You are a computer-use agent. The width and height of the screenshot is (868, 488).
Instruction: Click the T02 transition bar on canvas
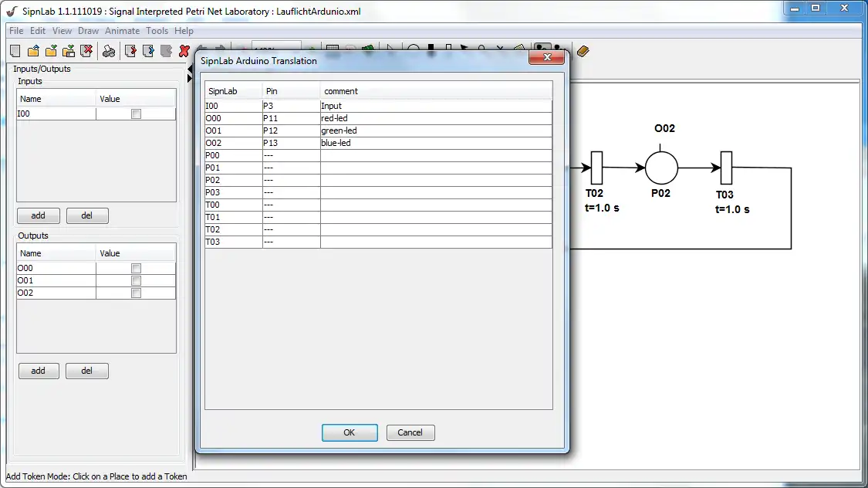[596, 168]
